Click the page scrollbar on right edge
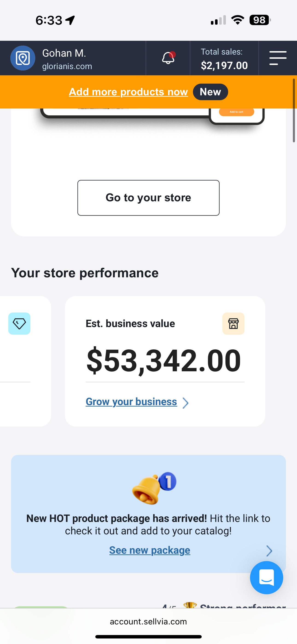Screen dimensions: 297x644 294,111
